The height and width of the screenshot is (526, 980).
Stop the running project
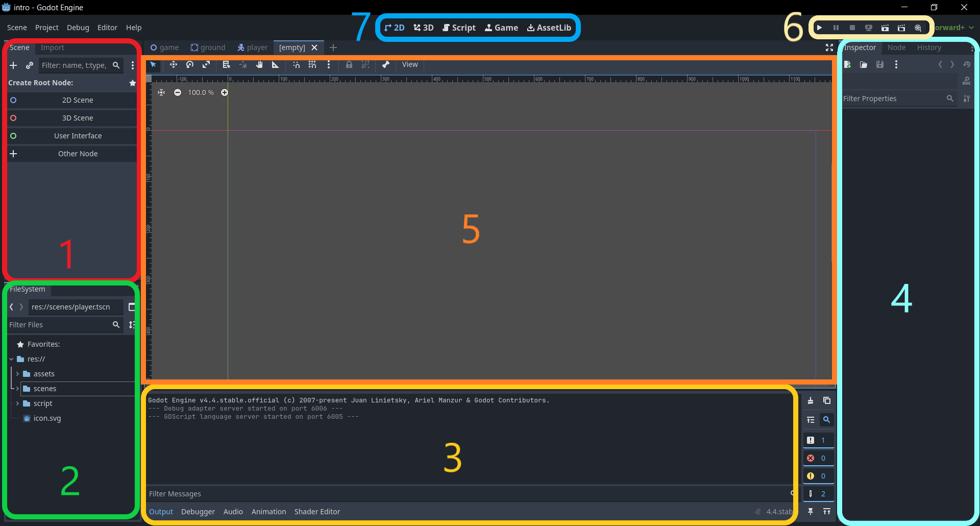(852, 28)
